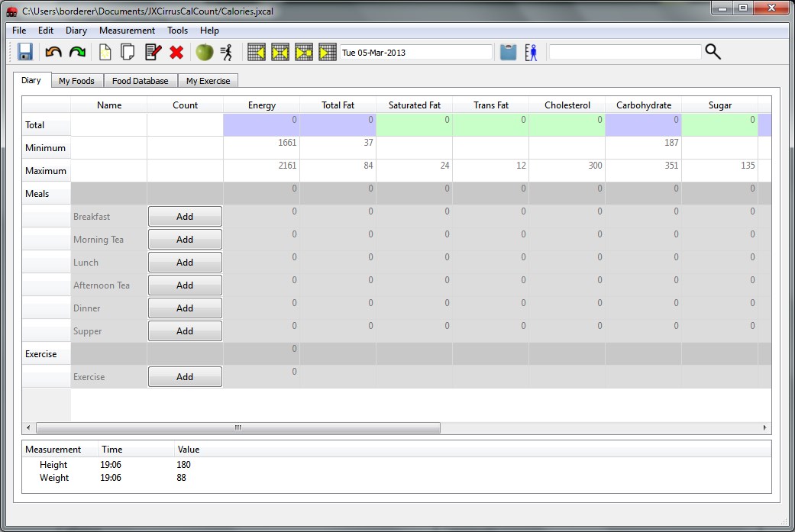The image size is (795, 532).
Task: Click the date field showing 05-Mar-2013
Action: [x=415, y=52]
